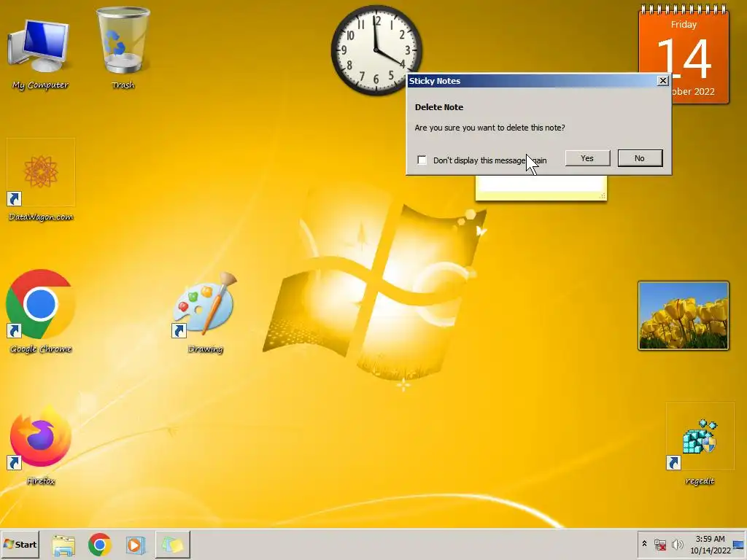Open the regedit desktop shortcut

[x=700, y=444]
